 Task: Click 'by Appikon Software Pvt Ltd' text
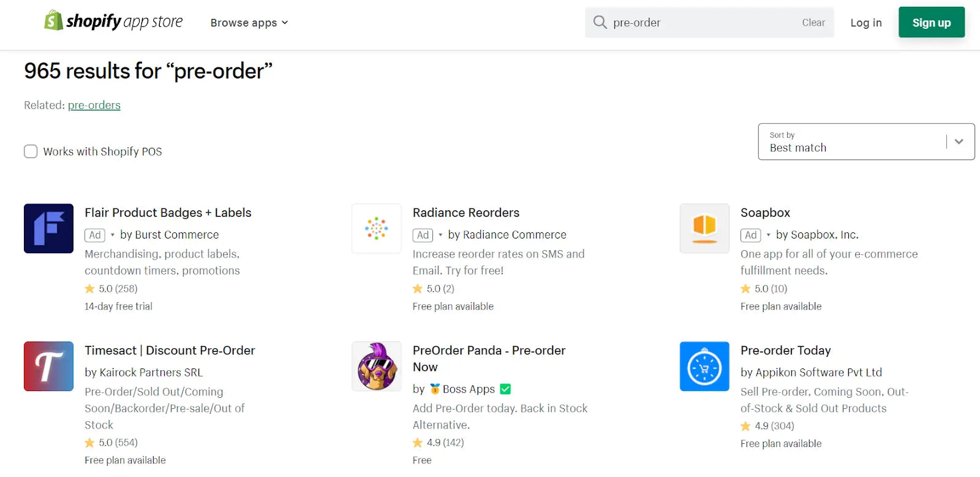point(811,373)
